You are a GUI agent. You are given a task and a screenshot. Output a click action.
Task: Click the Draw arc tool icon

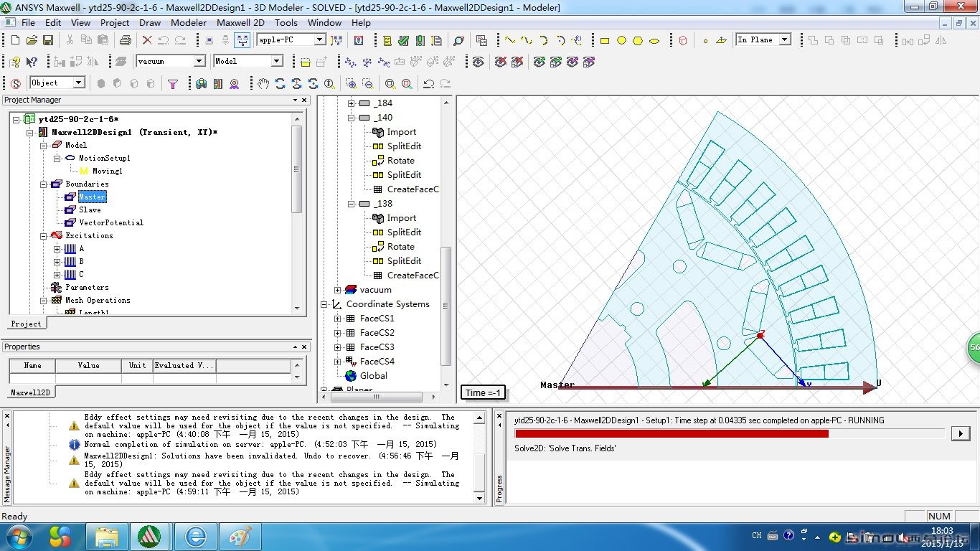click(543, 40)
